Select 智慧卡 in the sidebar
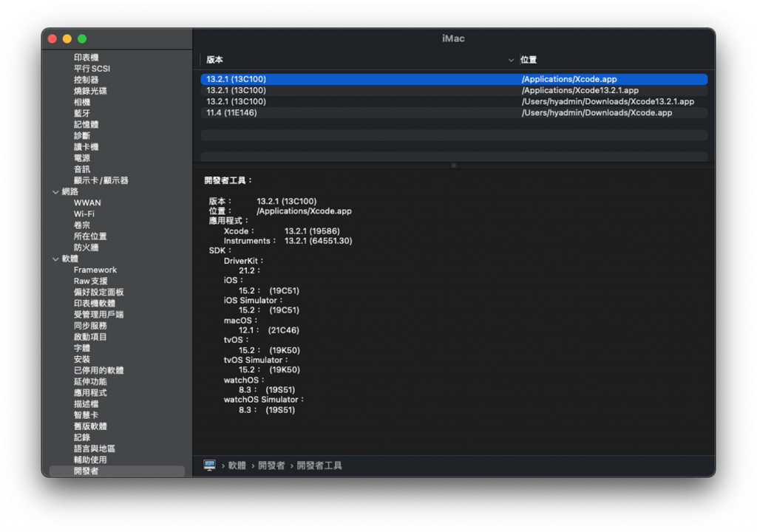The width and height of the screenshot is (757, 532). [x=86, y=415]
